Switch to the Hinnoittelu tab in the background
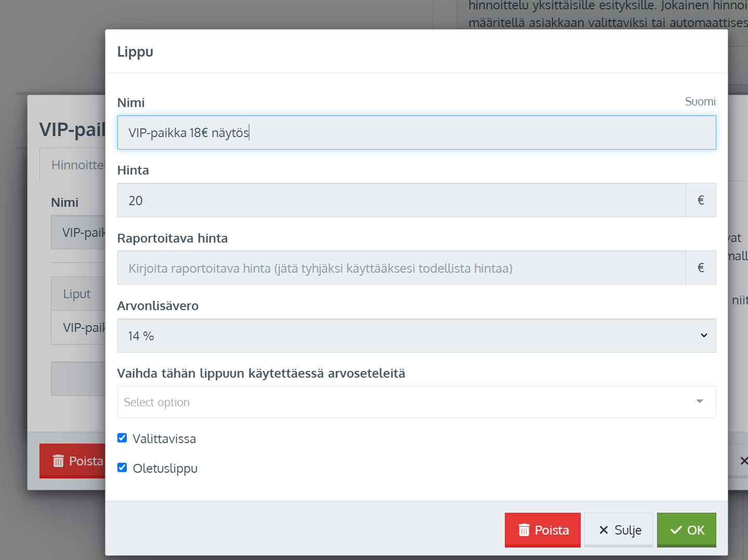Image resolution: width=748 pixels, height=560 pixels. 77,165
